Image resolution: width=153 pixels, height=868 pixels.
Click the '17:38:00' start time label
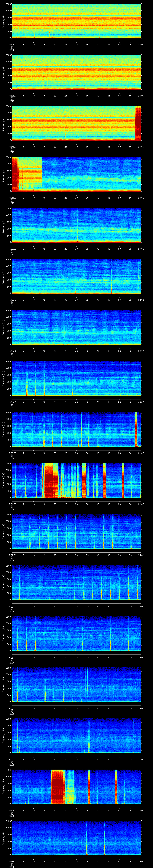[x=12, y=861]
